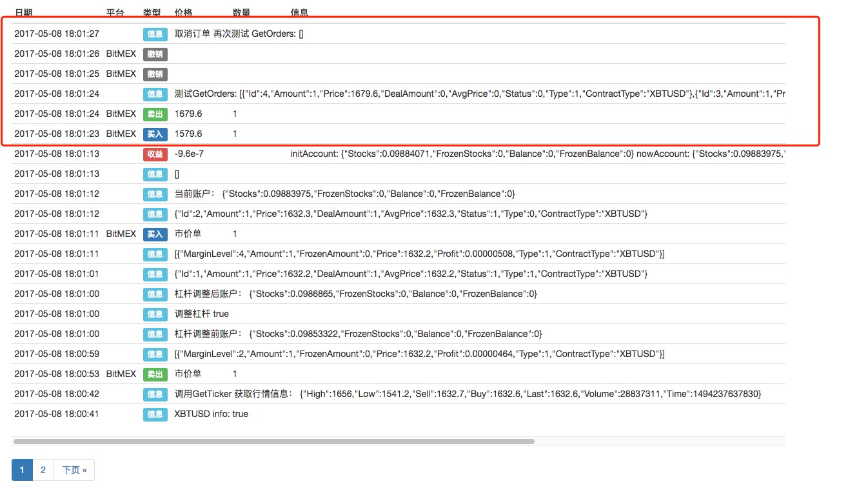Click the 信息 badge in the 18:01:01 row
Image resolution: width=868 pixels, height=488 pixels.
pyautogui.click(x=155, y=274)
